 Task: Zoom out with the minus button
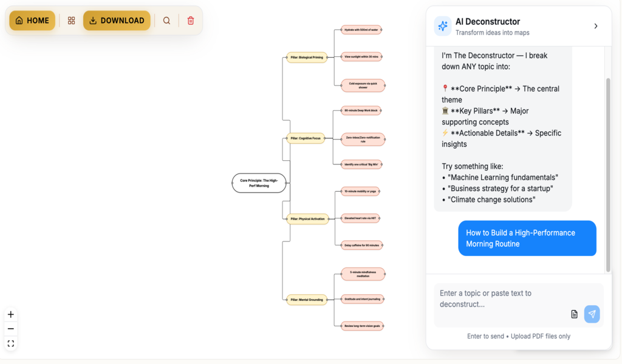[x=11, y=329]
